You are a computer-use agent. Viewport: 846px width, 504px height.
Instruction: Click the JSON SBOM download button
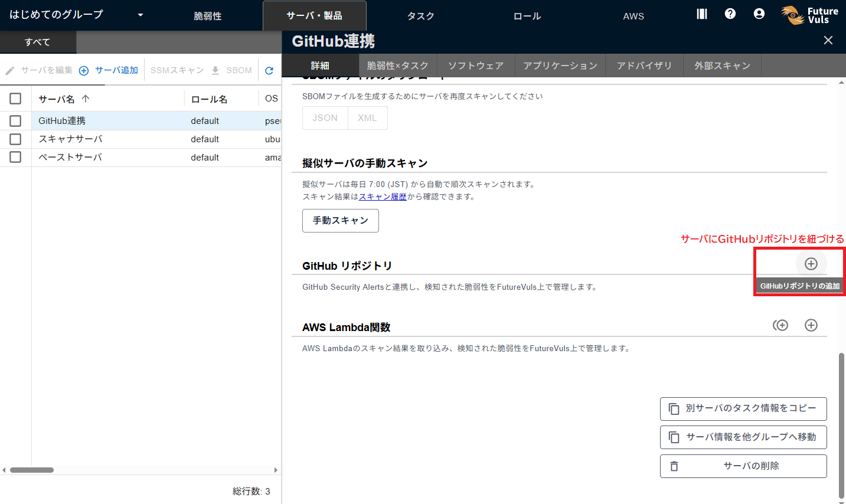pos(325,118)
